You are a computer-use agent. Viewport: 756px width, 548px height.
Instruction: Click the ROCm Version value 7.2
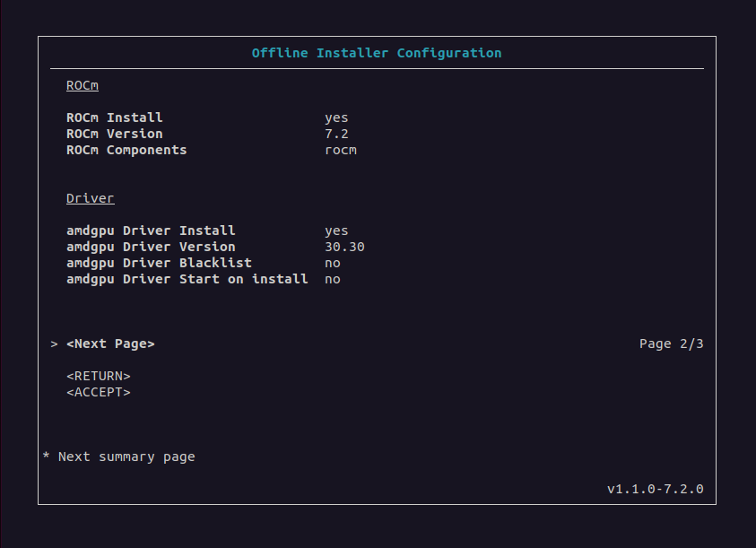click(336, 134)
